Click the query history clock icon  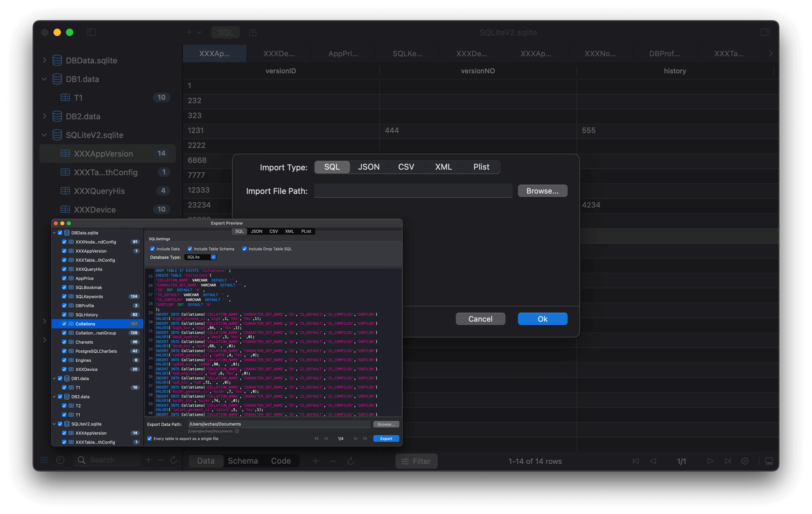pos(60,460)
